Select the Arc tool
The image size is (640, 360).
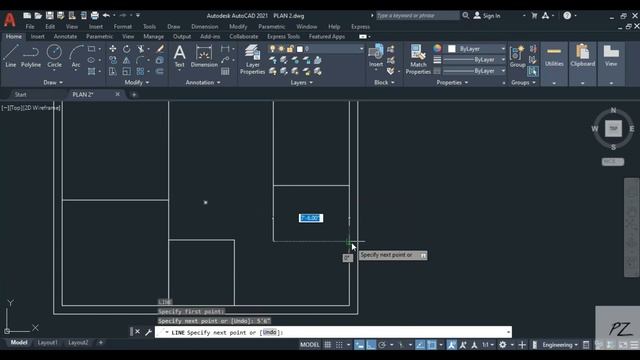click(76, 57)
